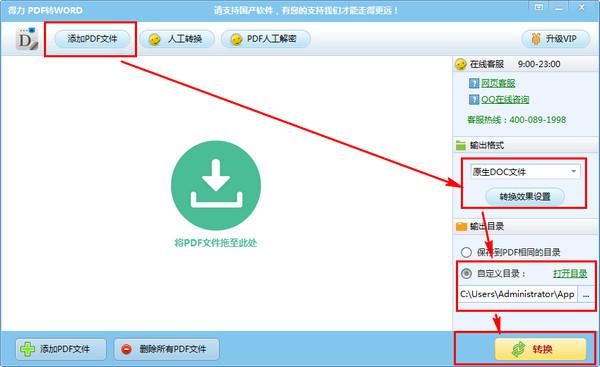Select 保存到PDF相同的目录 radio option
The height and width of the screenshot is (367, 600).
466,252
